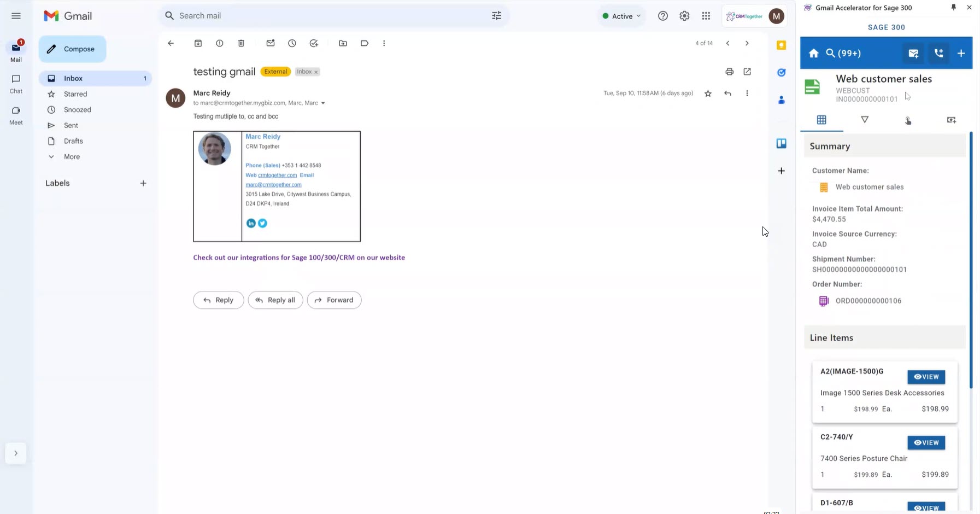The width and height of the screenshot is (980, 514).
Task: Open Google Keep in the side panel
Action: [x=782, y=45]
